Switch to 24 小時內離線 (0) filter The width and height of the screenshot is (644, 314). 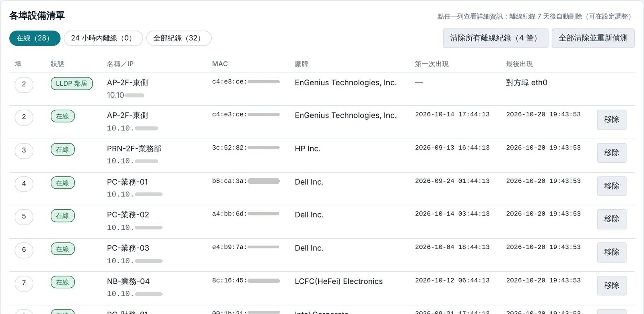103,38
